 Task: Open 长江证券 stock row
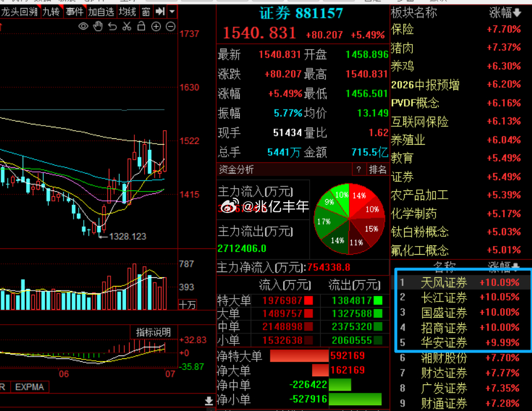click(460, 298)
